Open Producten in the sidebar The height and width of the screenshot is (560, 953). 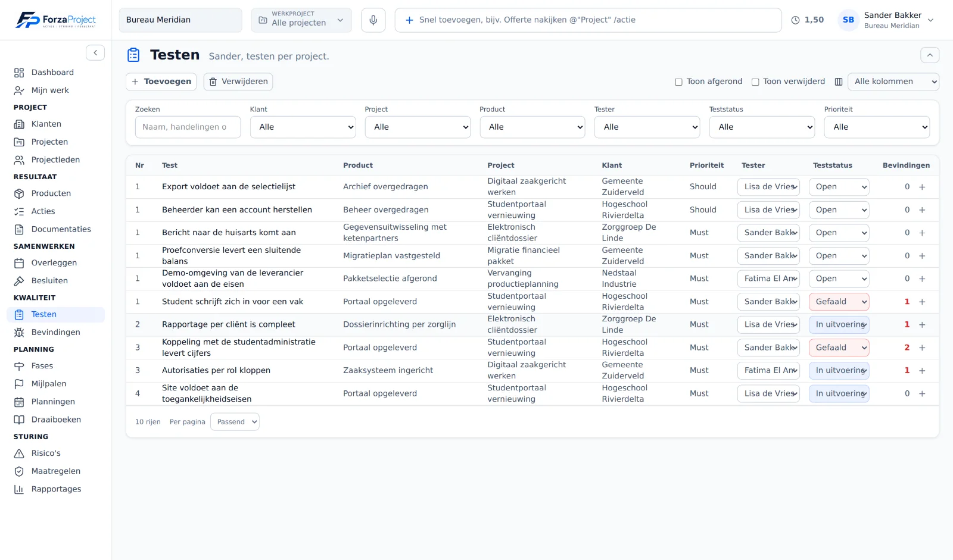tap(56, 193)
